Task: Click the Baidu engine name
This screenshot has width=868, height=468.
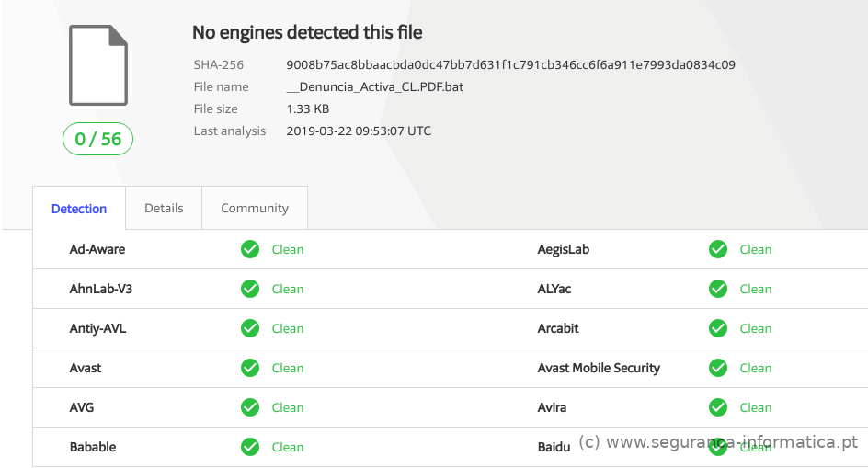Action: 554,447
